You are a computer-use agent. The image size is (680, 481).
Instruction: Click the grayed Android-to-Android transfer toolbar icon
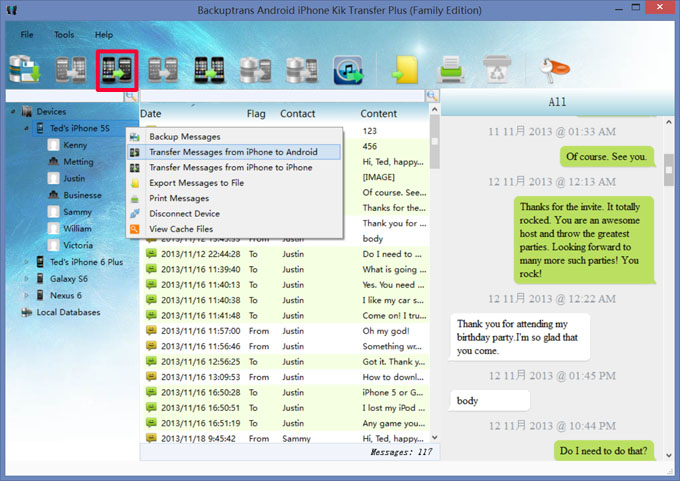tap(71, 69)
